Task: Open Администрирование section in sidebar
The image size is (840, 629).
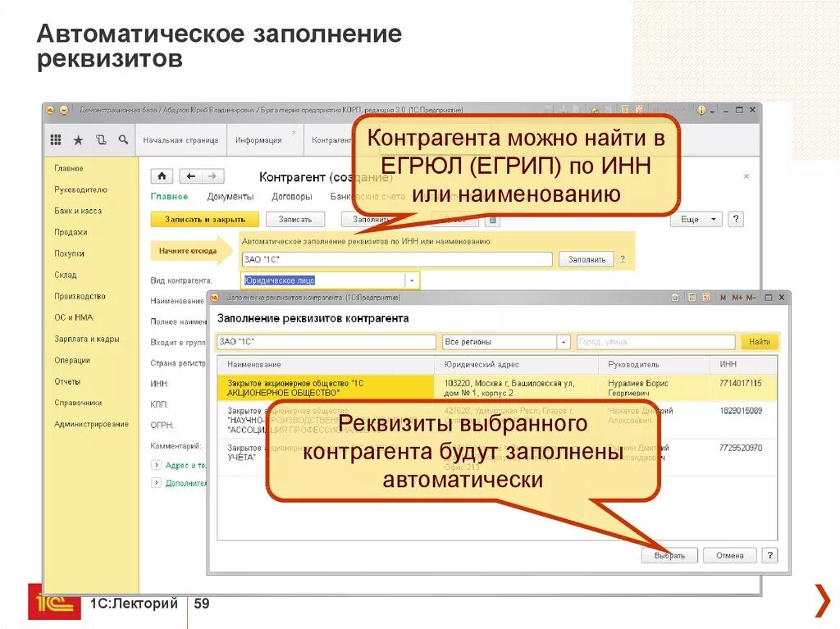Action: (91, 424)
